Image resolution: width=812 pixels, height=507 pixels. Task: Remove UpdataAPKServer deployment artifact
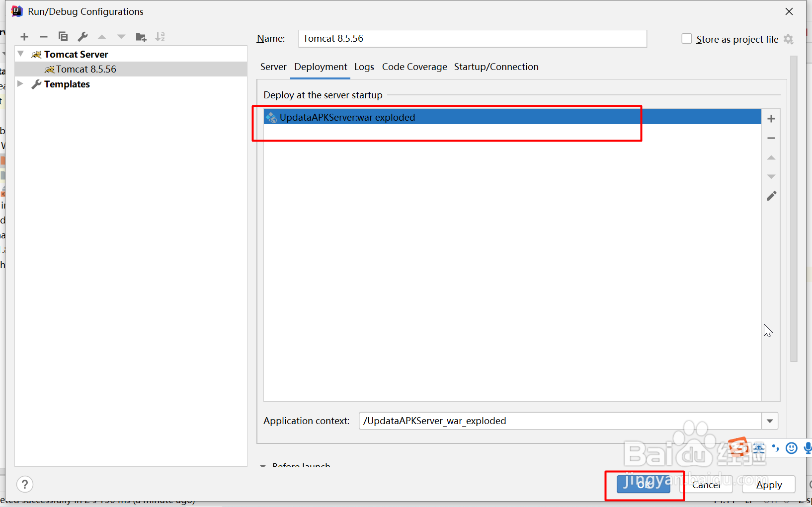pos(771,138)
